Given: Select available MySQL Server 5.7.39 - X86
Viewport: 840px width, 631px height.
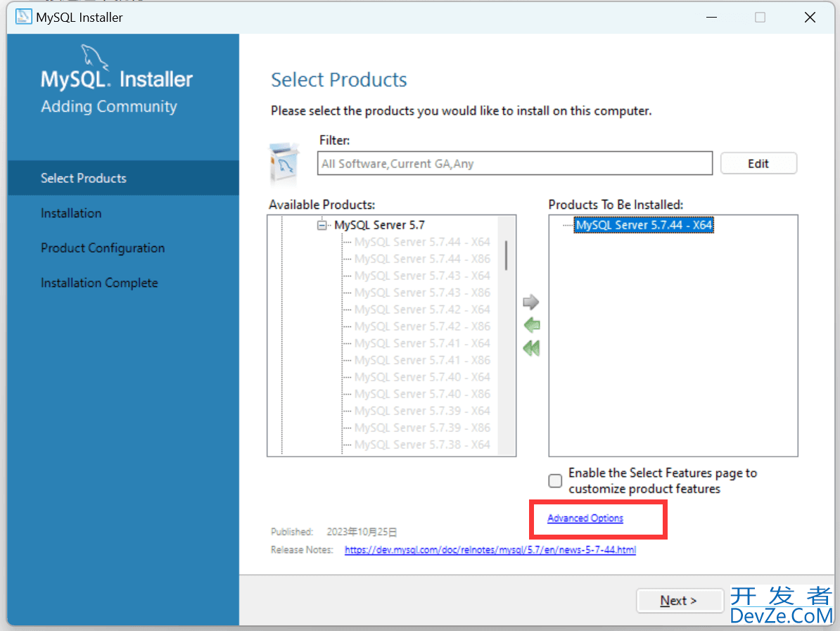Looking at the screenshot, I should 422,428.
